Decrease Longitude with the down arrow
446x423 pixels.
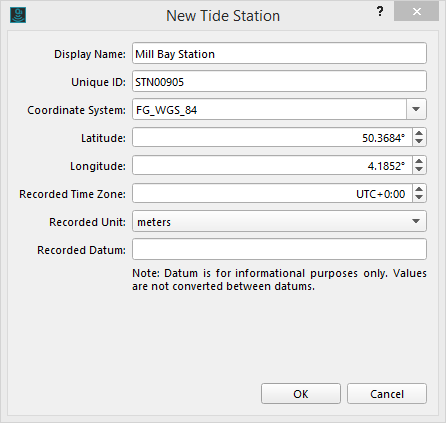point(419,169)
